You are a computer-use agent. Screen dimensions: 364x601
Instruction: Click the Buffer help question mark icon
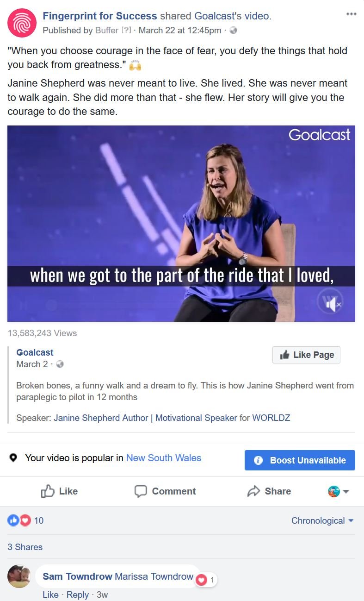(x=126, y=31)
